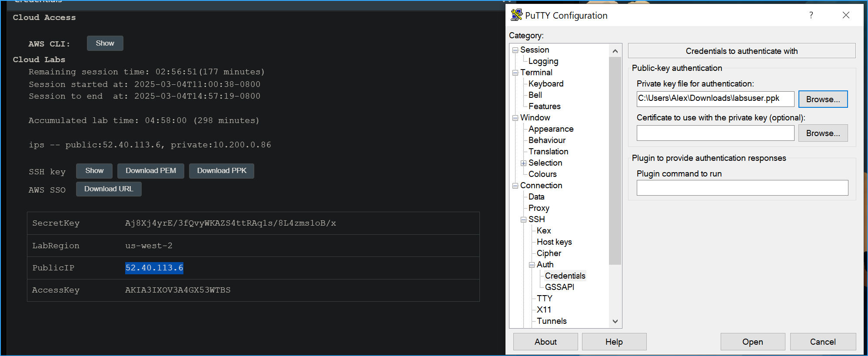Collapse the Connection tree node
Image resolution: width=868 pixels, height=356 pixels.
[x=515, y=186]
